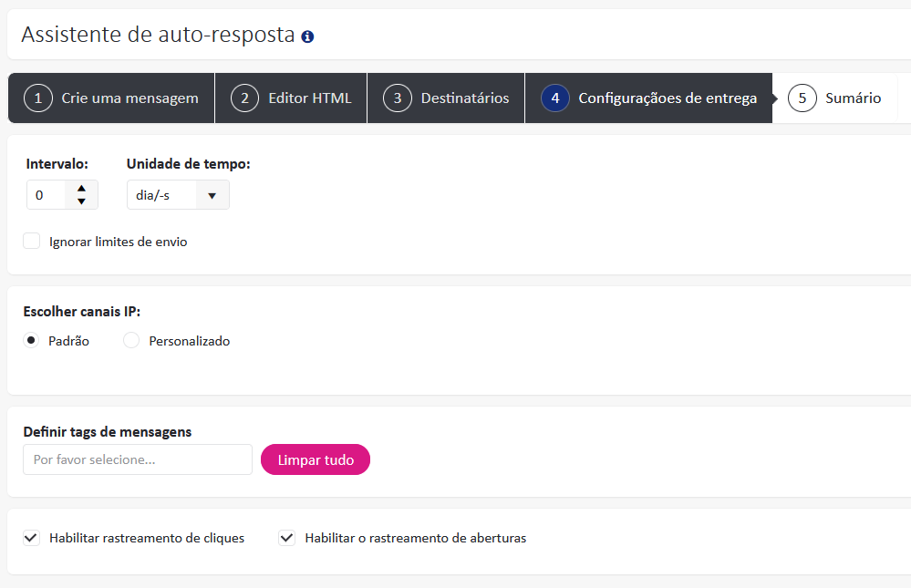Expand the 'Unidade de tempo' combo box arrow
Screen dimensions: 911x588
coord(212,194)
